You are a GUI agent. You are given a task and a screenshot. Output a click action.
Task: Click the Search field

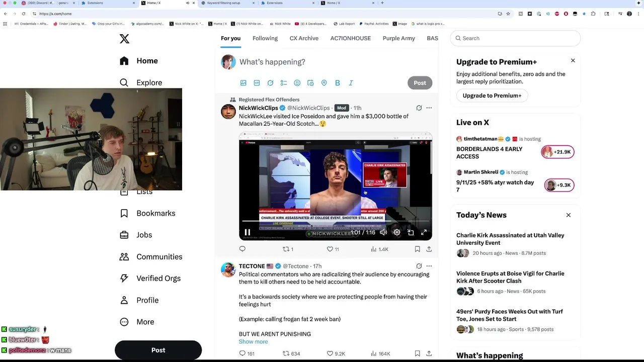pos(515,38)
